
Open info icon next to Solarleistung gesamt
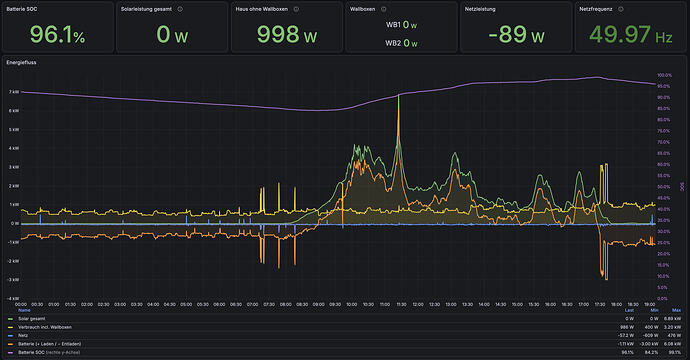(180, 9)
